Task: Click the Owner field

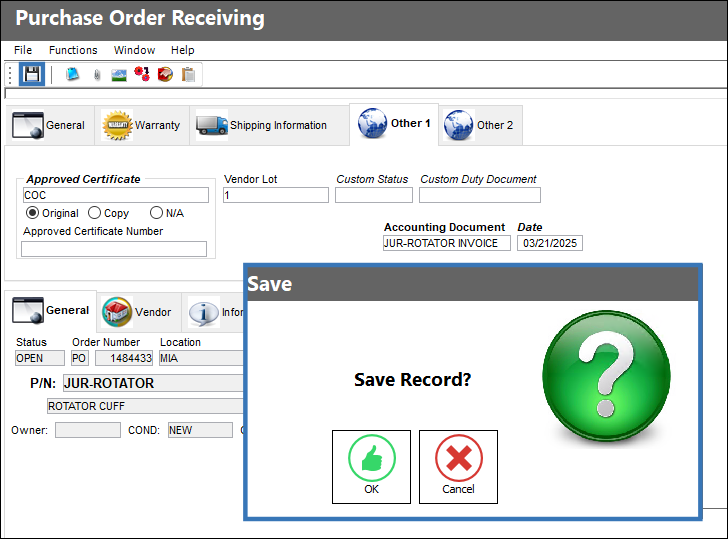Action: pyautogui.click(x=88, y=430)
